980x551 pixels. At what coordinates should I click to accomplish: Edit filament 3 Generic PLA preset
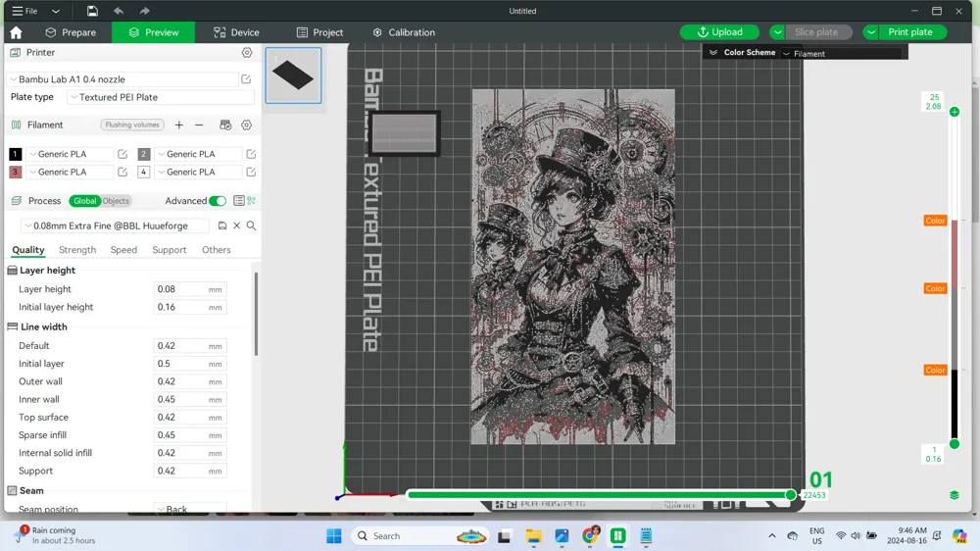pos(122,172)
